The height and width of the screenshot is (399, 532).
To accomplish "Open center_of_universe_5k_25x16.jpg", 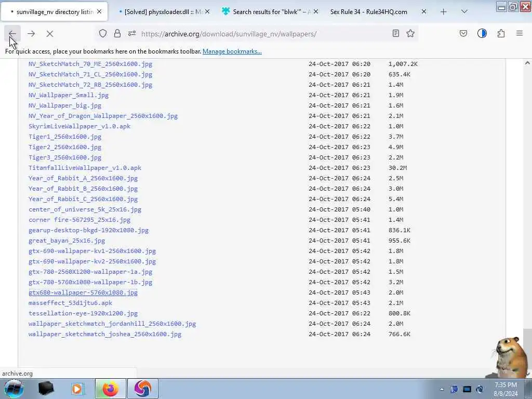I will click(85, 209).
